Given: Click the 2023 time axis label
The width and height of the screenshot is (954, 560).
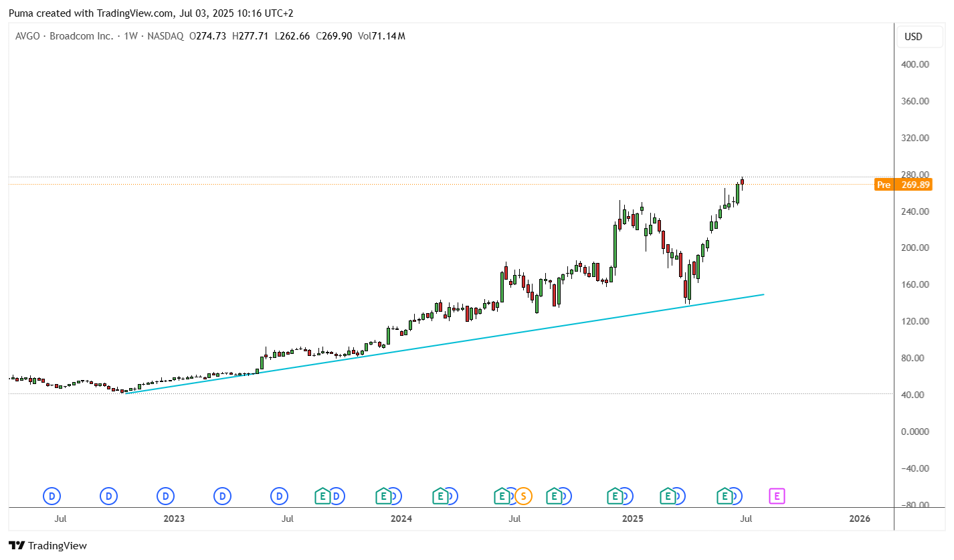Looking at the screenshot, I should pyautogui.click(x=174, y=519).
